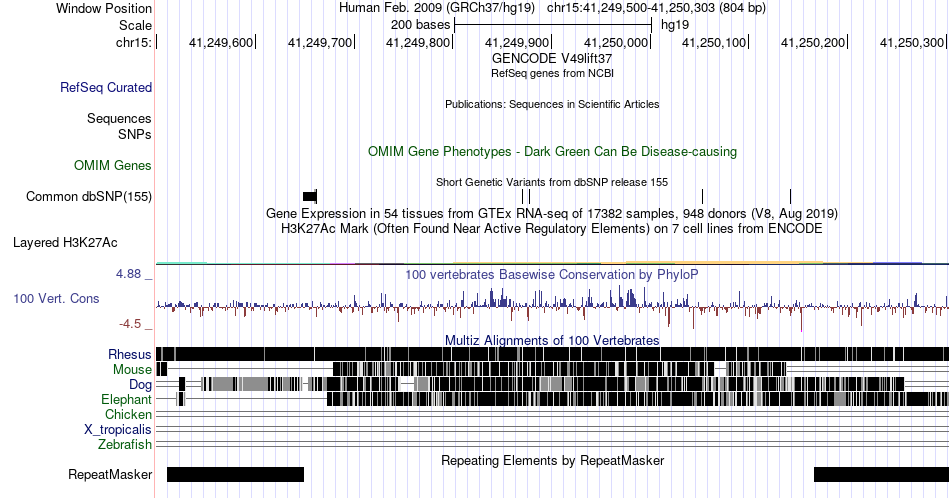Image resolution: width=950 pixels, height=498 pixels.
Task: Click the hg19 text beside scale bar
Action: (675, 25)
